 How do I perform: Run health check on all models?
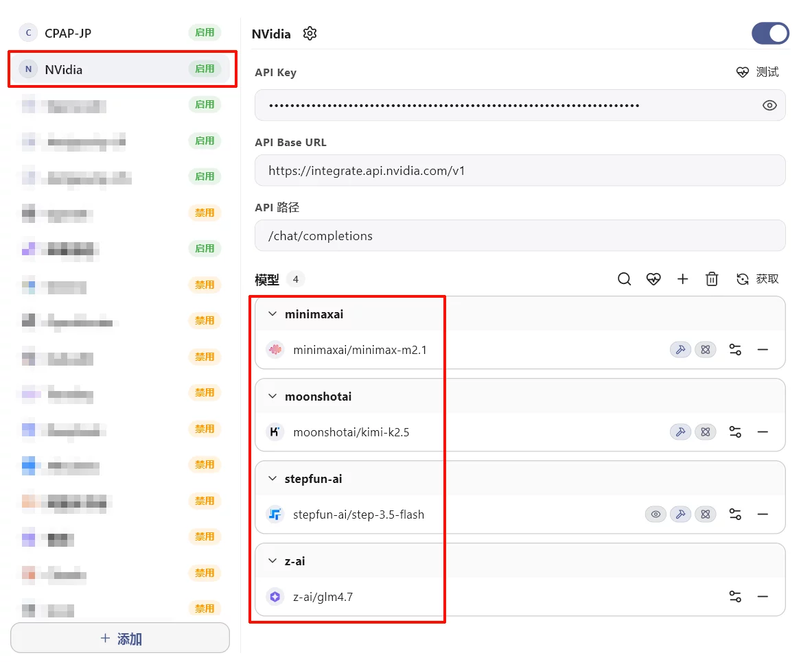click(x=653, y=279)
